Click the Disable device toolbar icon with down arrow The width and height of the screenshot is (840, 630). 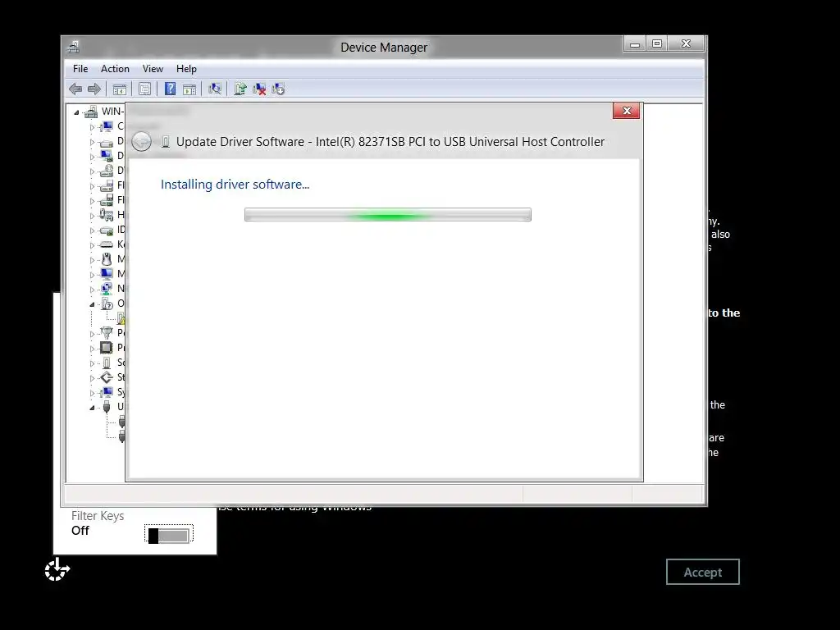click(x=278, y=89)
